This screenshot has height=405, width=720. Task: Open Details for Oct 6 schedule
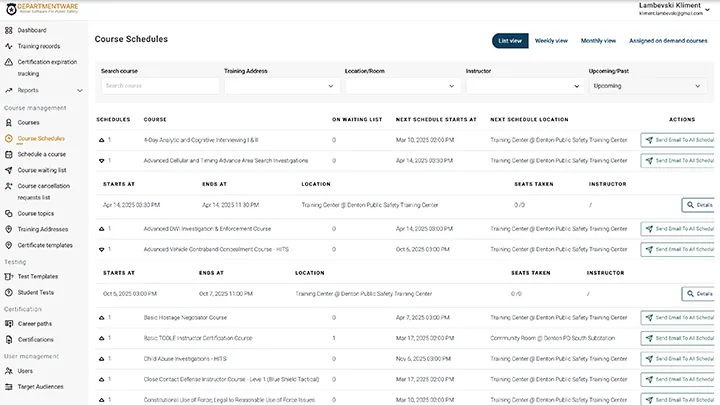pos(698,293)
